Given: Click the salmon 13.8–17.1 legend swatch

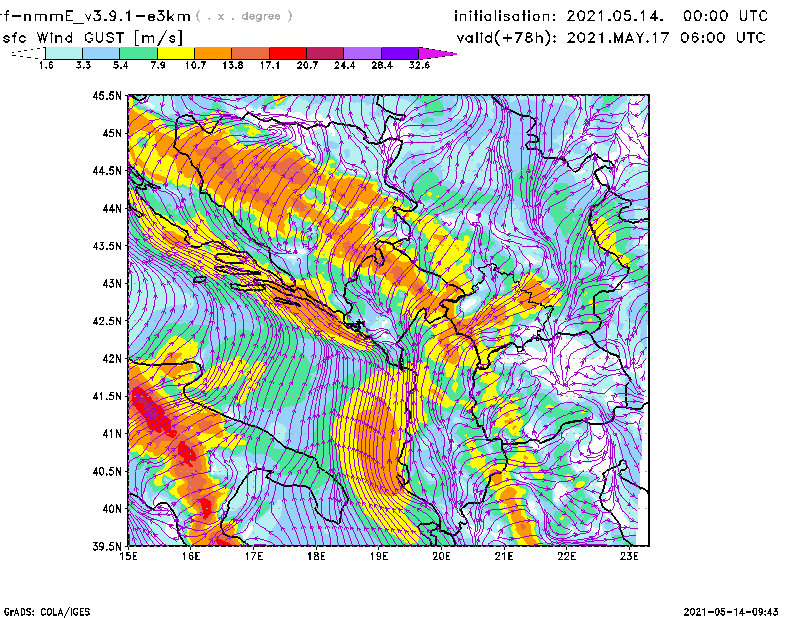Looking at the screenshot, I should [x=251, y=53].
